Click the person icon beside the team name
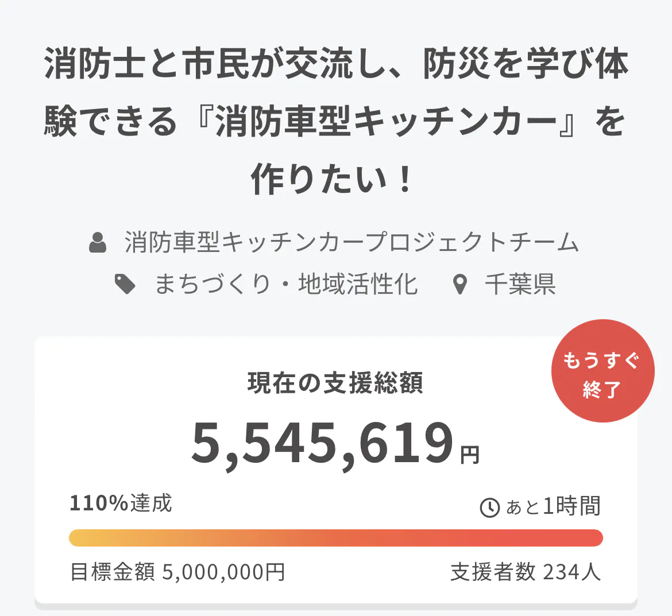 (98, 242)
